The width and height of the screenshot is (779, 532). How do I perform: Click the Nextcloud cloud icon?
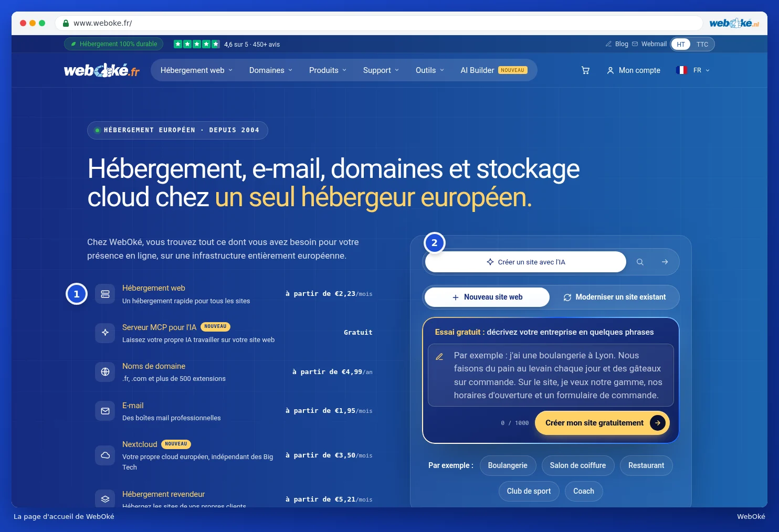[105, 455]
